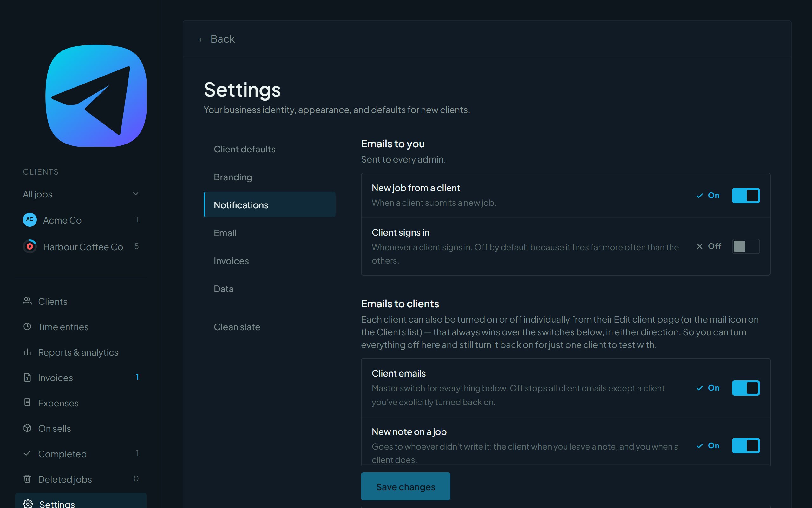
Task: Click the On sells box icon
Action: (27, 428)
